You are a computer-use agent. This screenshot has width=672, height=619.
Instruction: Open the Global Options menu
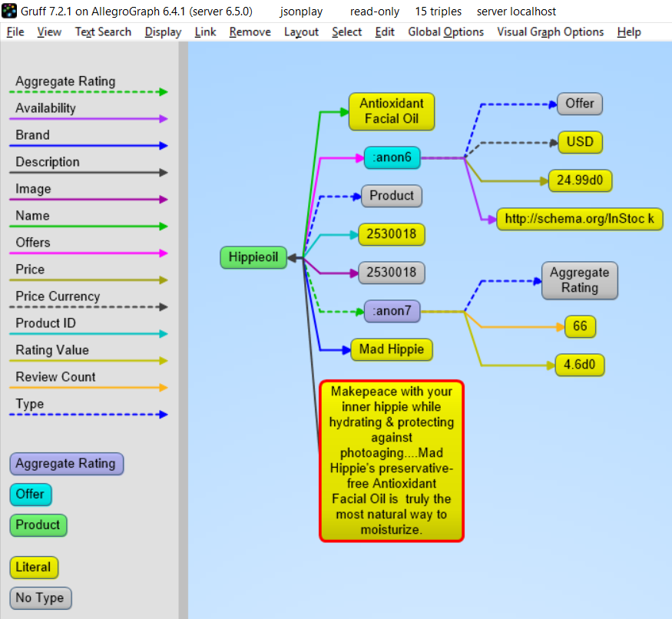[x=445, y=31]
